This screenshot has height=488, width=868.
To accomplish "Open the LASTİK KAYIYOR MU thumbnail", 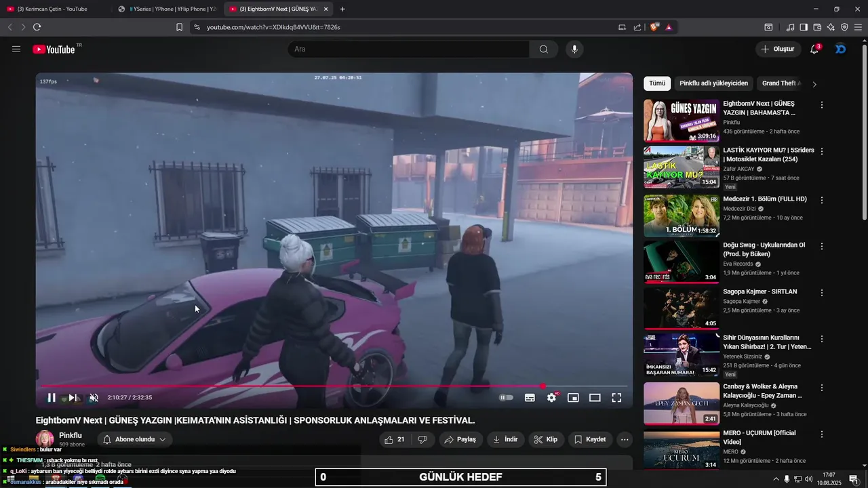I will click(682, 167).
